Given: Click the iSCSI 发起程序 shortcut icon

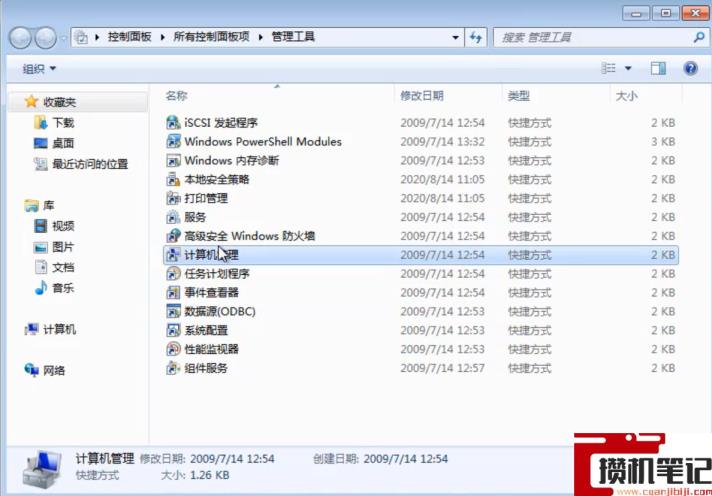Looking at the screenshot, I should click(173, 122).
